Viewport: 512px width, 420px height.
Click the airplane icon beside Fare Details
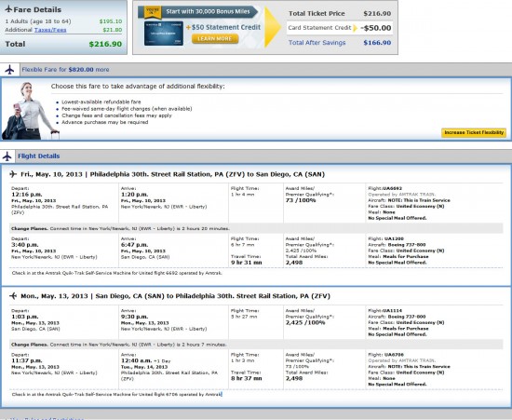pyautogui.click(x=8, y=9)
